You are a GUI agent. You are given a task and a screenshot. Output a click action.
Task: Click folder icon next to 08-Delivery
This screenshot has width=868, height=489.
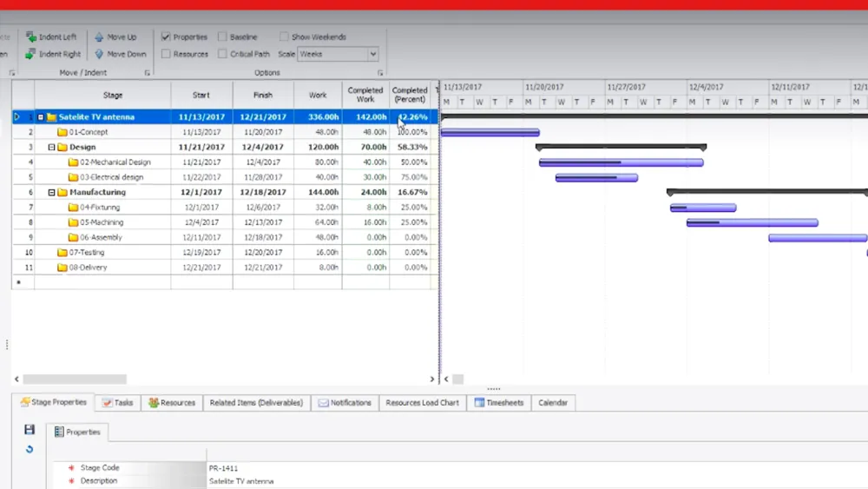click(62, 267)
